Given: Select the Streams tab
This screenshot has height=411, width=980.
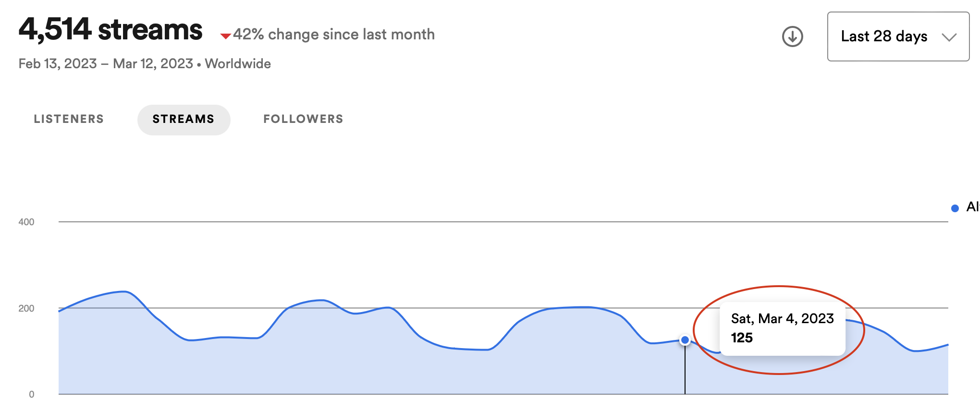Looking at the screenshot, I should click(x=184, y=120).
